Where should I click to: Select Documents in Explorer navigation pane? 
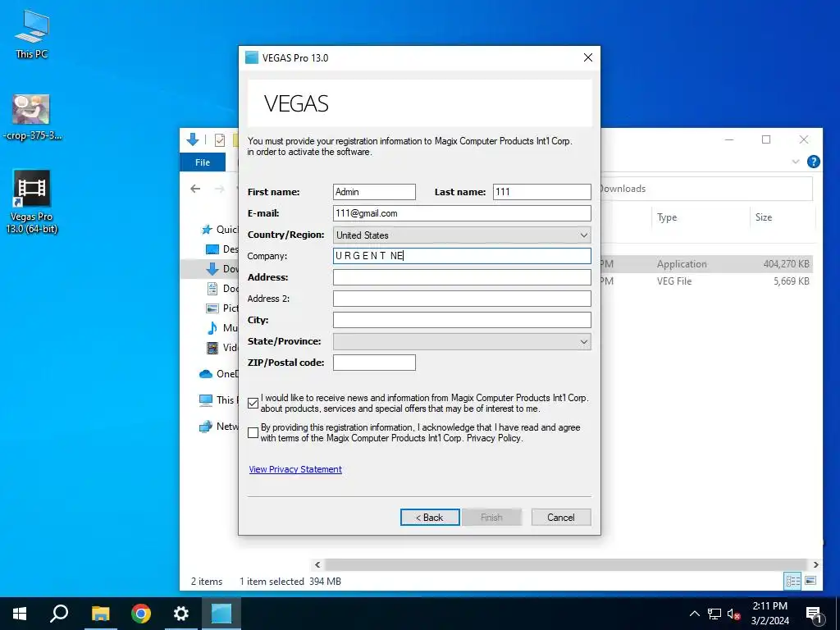click(x=221, y=288)
